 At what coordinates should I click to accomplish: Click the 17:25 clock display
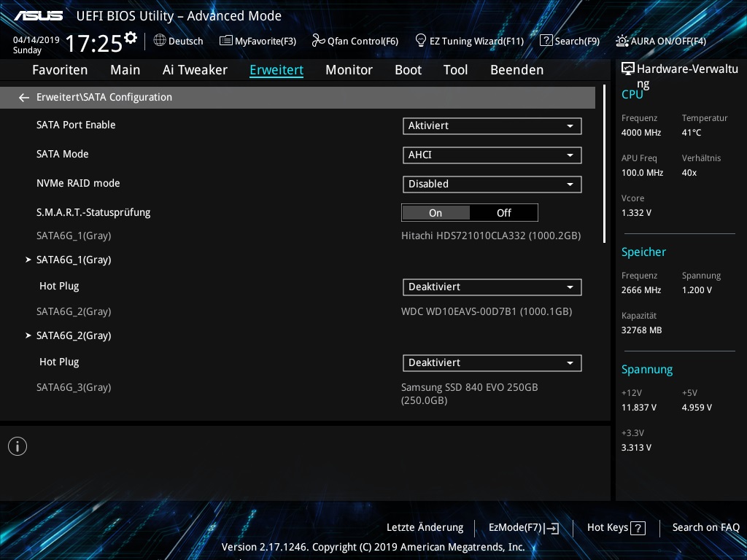(94, 44)
